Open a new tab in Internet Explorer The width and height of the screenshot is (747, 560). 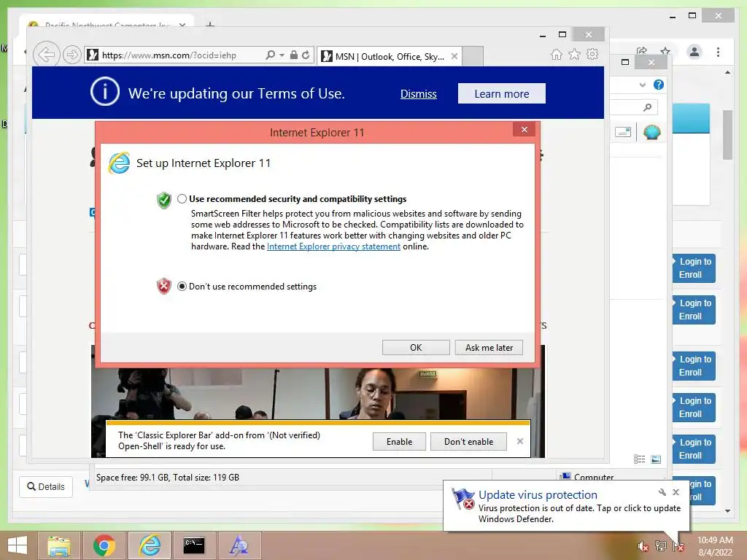click(473, 56)
